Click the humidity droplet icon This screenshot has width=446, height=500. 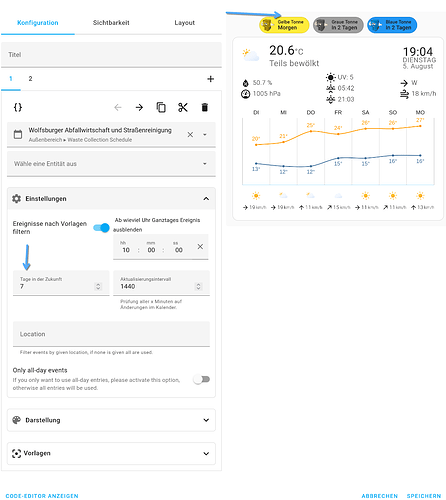(246, 83)
